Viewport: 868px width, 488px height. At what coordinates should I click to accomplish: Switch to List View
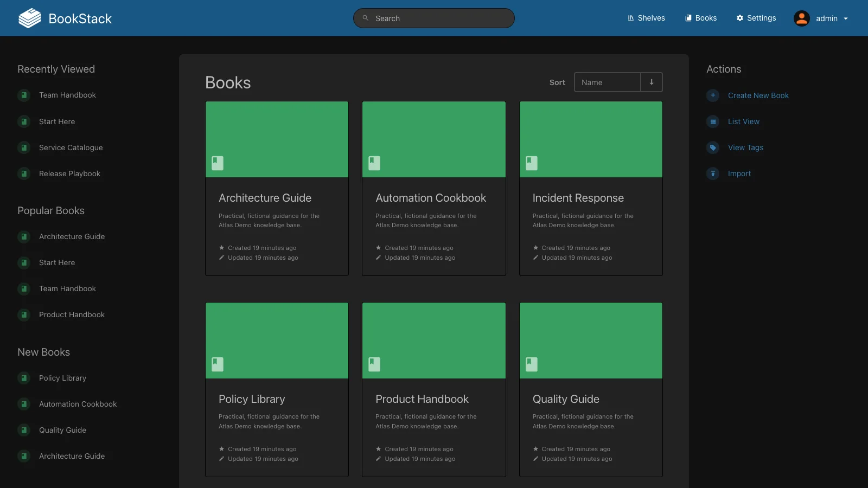[744, 121]
